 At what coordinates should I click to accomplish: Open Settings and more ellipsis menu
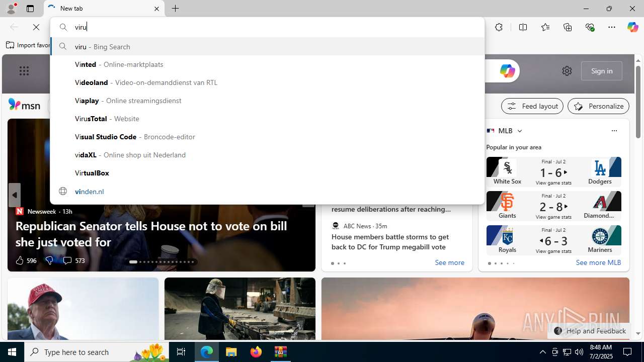pos(612,27)
